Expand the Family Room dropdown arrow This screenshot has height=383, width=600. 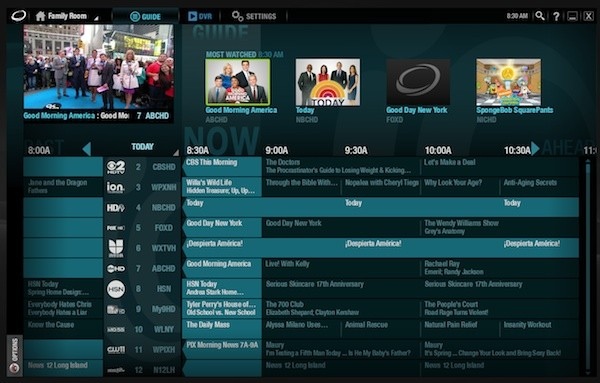[x=96, y=18]
